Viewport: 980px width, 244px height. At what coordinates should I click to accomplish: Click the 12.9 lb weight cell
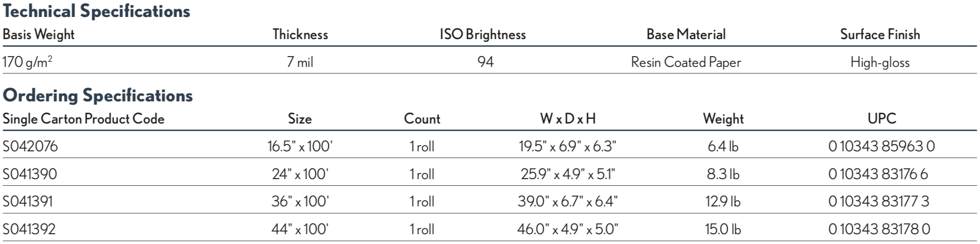tap(723, 201)
